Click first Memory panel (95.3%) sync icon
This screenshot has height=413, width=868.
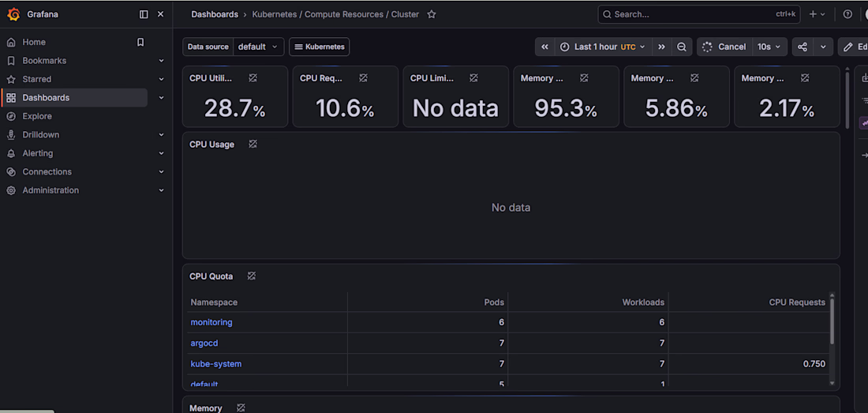click(584, 78)
